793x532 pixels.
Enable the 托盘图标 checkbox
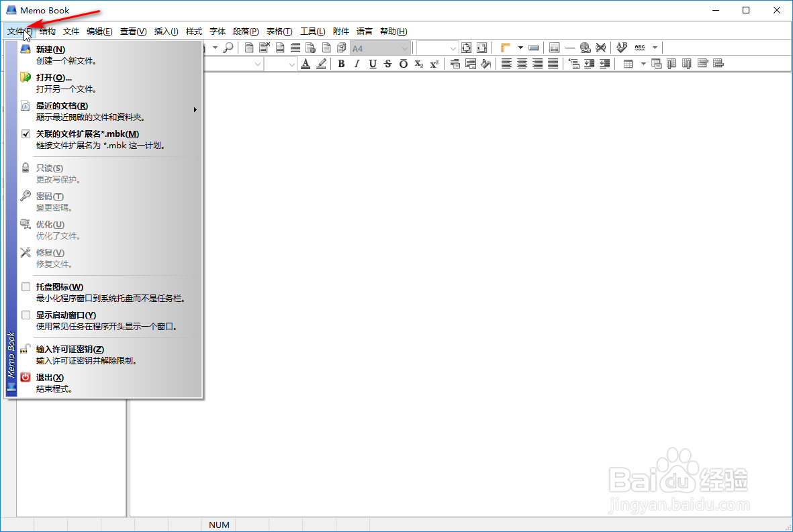[26, 287]
